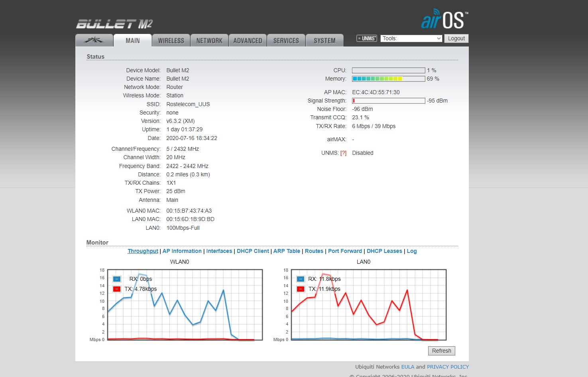588x377 pixels.
Task: Select Antenna value Main
Action: (x=172, y=200)
